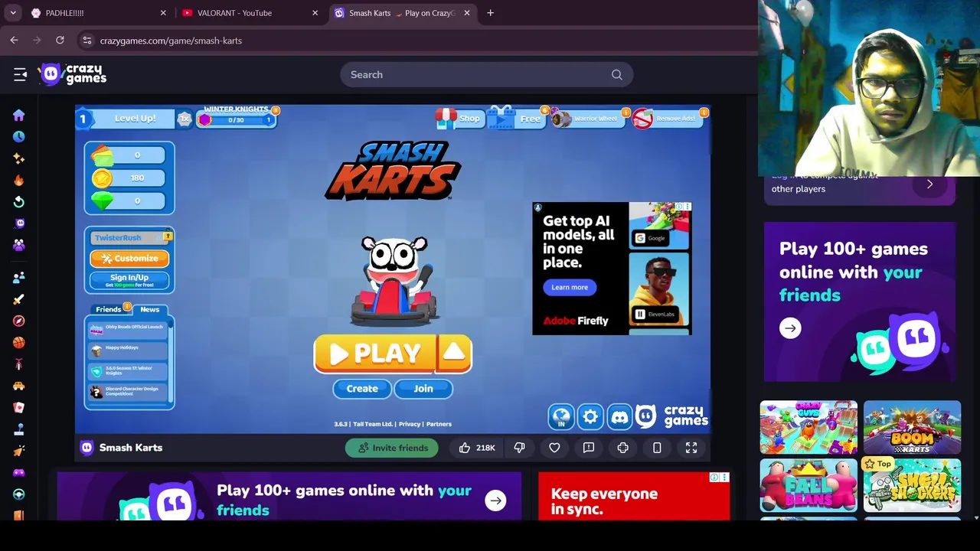The image size is (980, 551).
Task: Click the mobile phone icon
Action: [657, 448]
